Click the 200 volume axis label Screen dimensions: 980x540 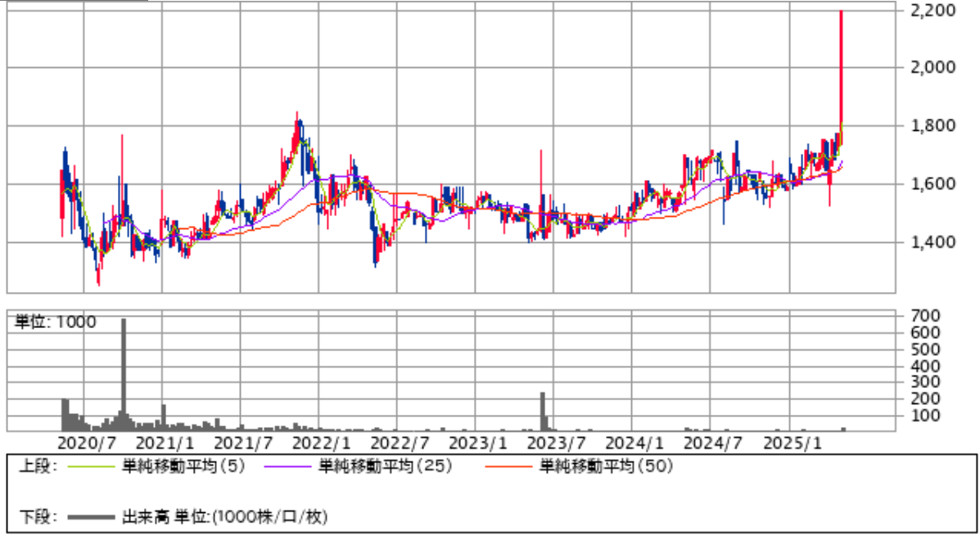click(926, 398)
